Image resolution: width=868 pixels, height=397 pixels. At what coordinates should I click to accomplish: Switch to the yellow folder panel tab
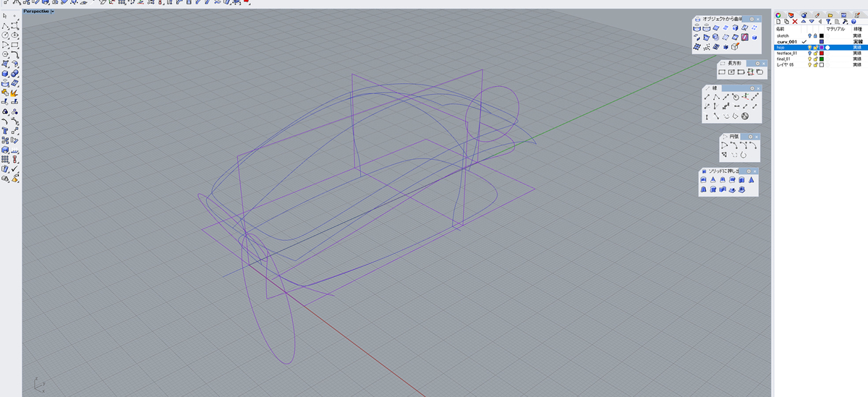tap(830, 15)
